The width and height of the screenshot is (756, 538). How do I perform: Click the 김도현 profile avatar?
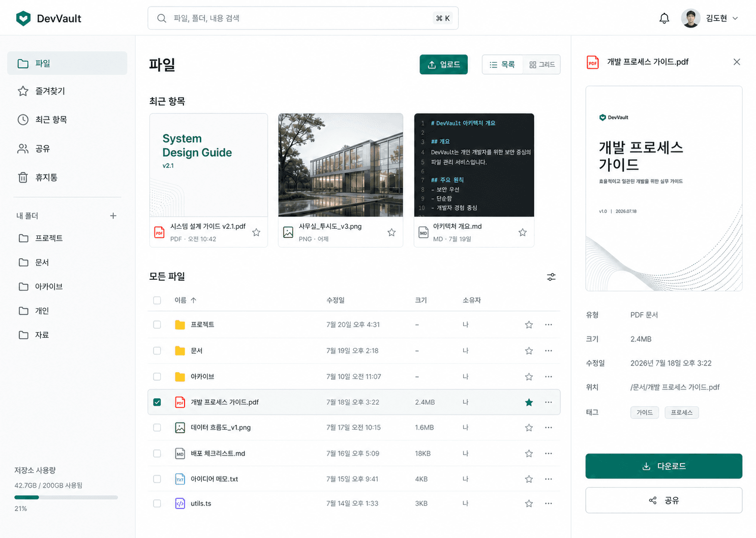[x=690, y=18]
